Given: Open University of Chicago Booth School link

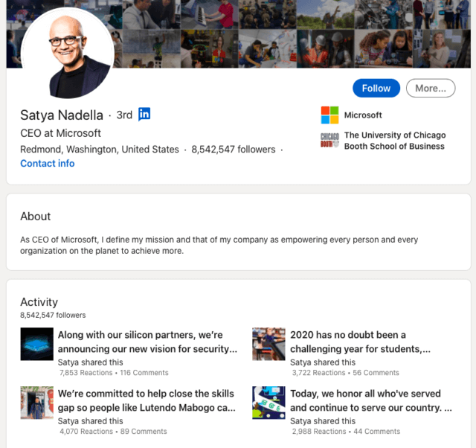Looking at the screenshot, I should click(395, 141).
